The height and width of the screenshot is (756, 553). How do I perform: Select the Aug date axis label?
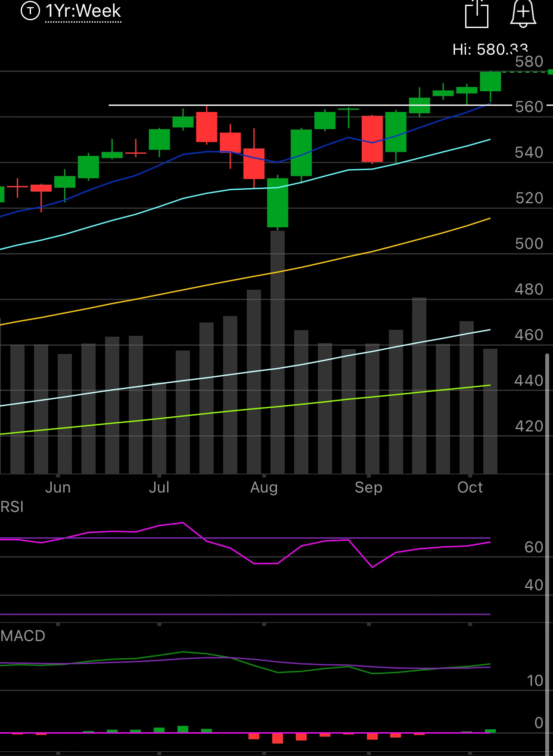click(x=264, y=487)
